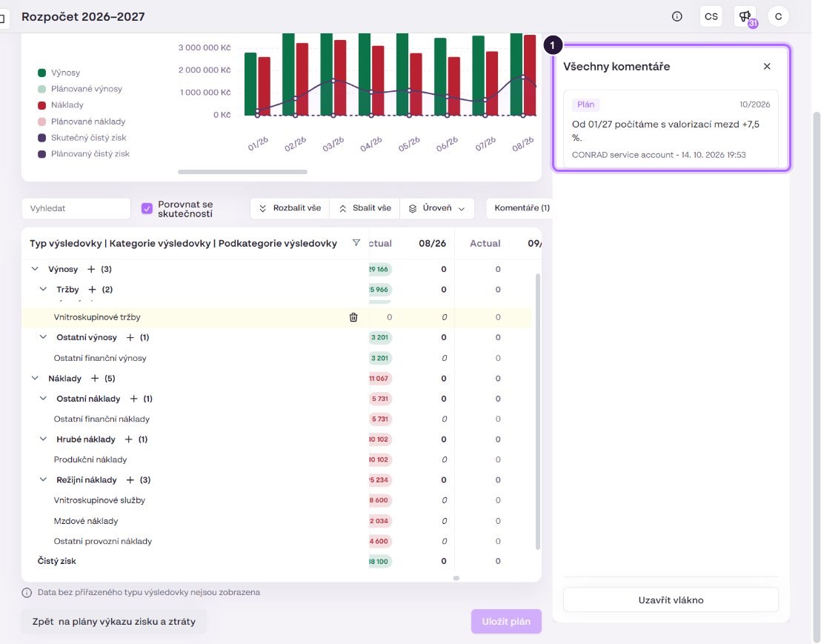Viewport: 821px width, 644px height.
Task: Focus the Vyhledat search field
Action: [x=76, y=208]
